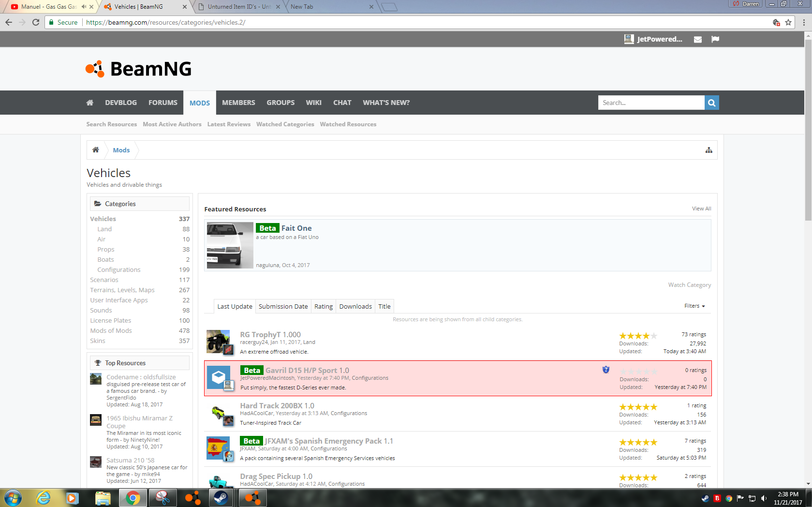Sort resources by Submission Date
Image resolution: width=812 pixels, height=507 pixels.
click(283, 306)
